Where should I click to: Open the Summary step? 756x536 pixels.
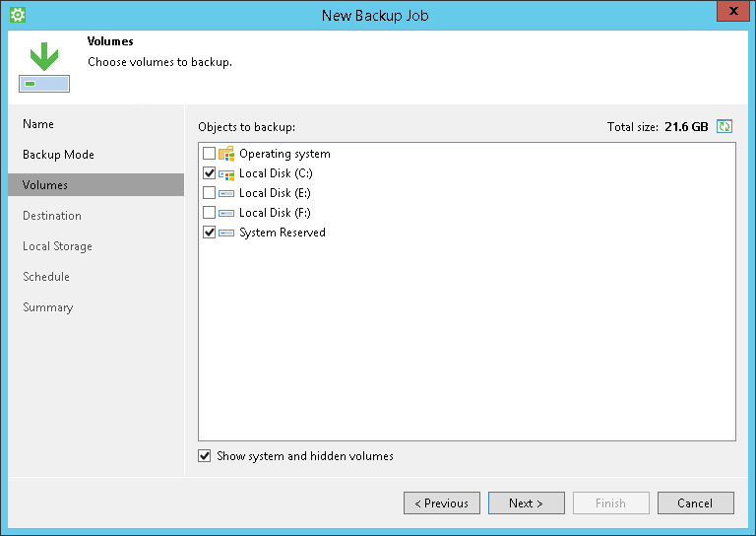95,307
